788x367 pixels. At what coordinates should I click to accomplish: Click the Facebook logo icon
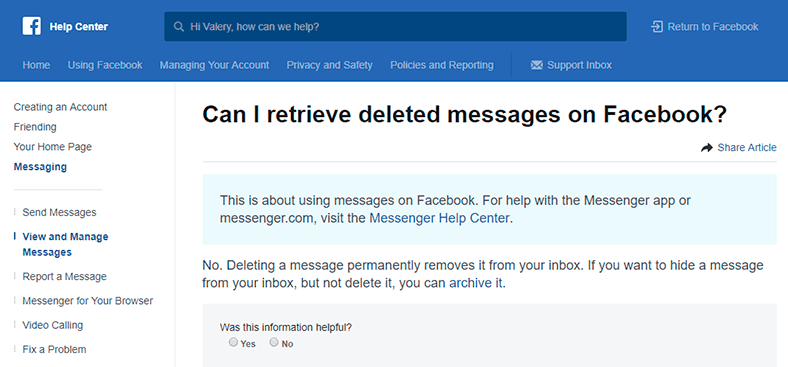tap(32, 26)
